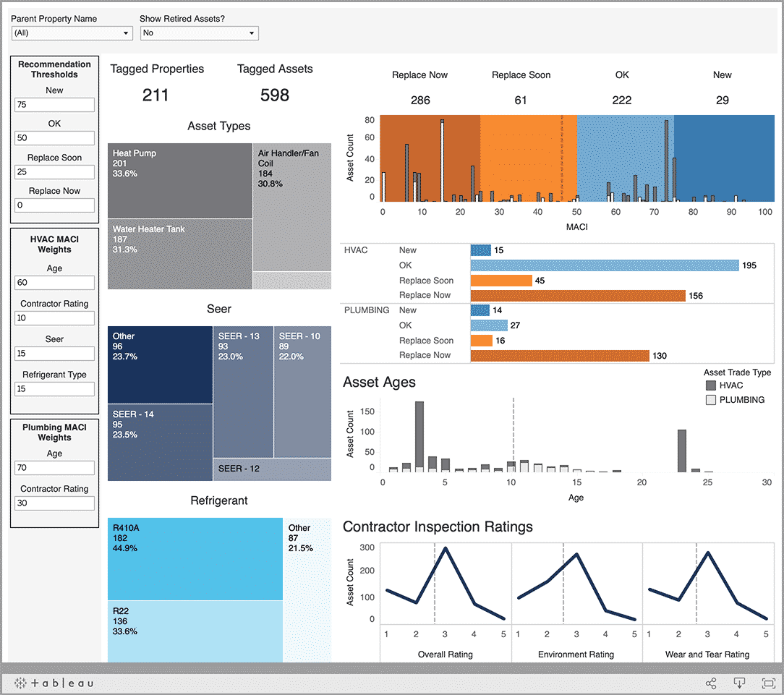Expand the Show Retired Assets dropdown
The height and width of the screenshot is (695, 784).
pos(199,33)
